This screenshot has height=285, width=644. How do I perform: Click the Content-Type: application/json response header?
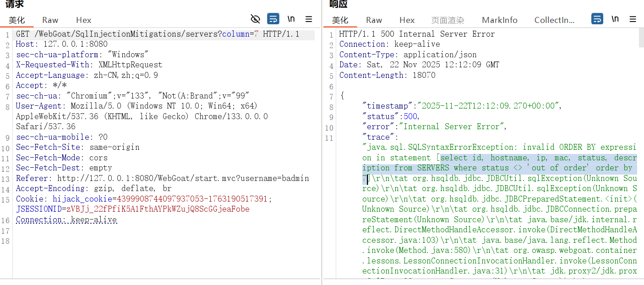pyautogui.click(x=408, y=55)
